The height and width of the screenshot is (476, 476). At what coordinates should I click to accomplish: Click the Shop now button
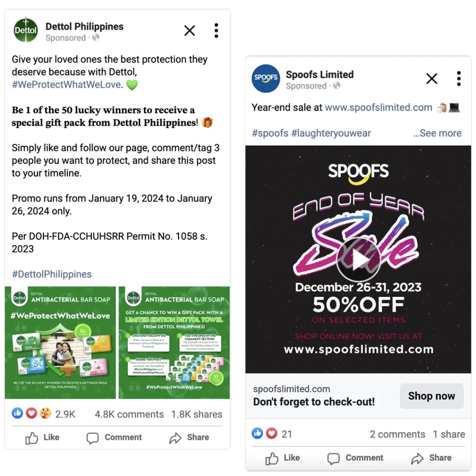tap(432, 396)
